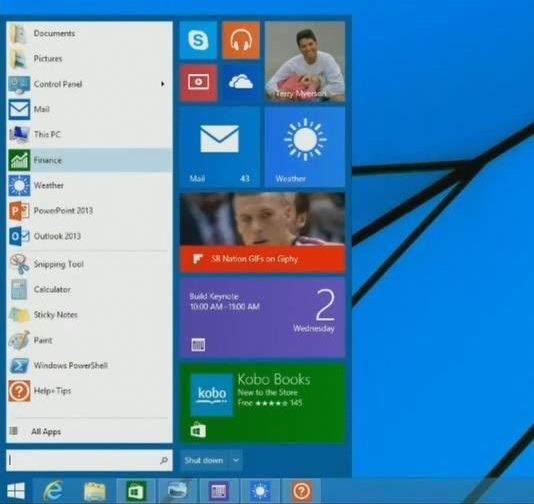The image size is (534, 504).
Task: Click the Weather icon in app list
Action: click(x=19, y=185)
